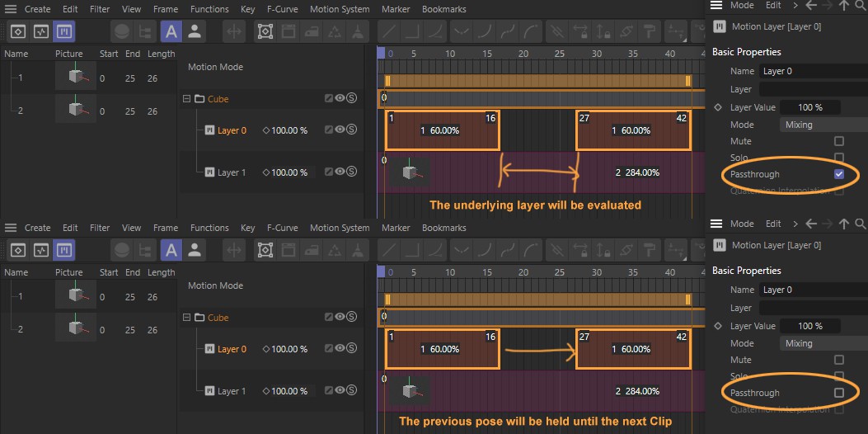Select motion clip 27–42 in upper timeline
The image size is (868, 434).
pos(633,130)
